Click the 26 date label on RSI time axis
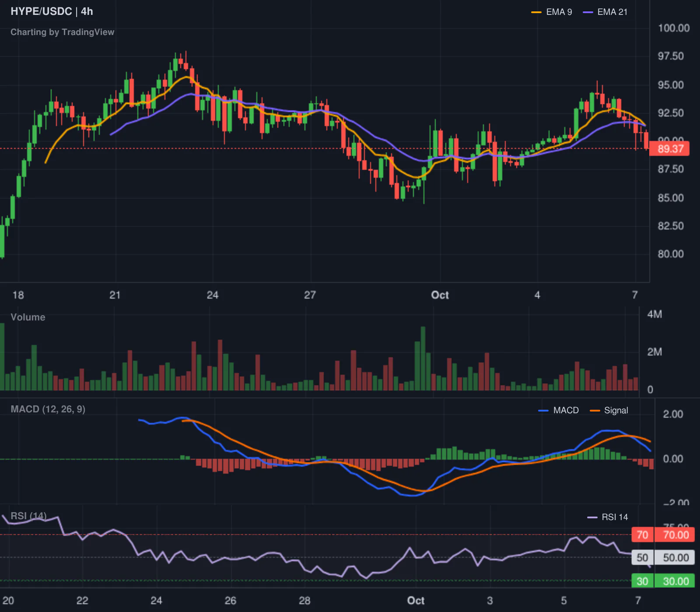This screenshot has width=700, height=612. click(x=231, y=601)
